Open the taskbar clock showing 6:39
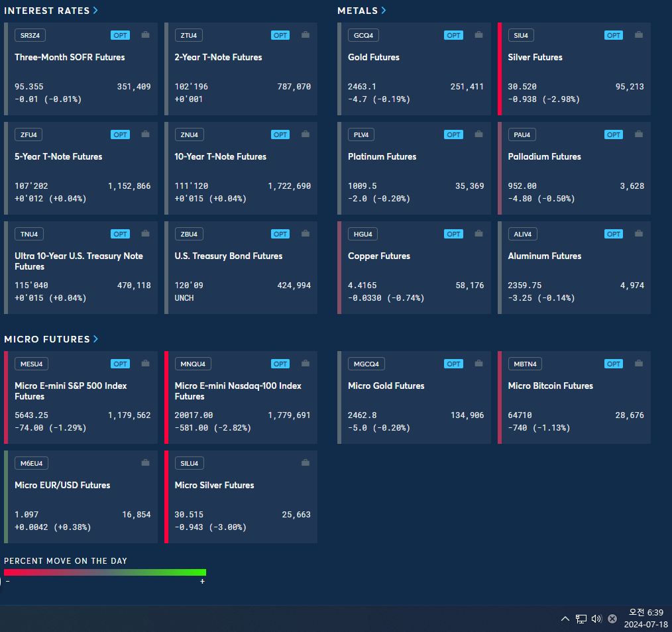 point(646,618)
